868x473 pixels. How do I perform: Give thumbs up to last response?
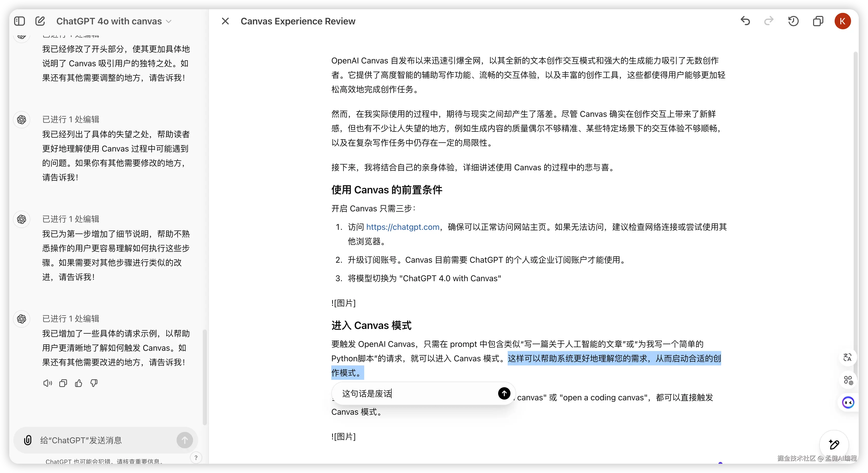(79, 383)
